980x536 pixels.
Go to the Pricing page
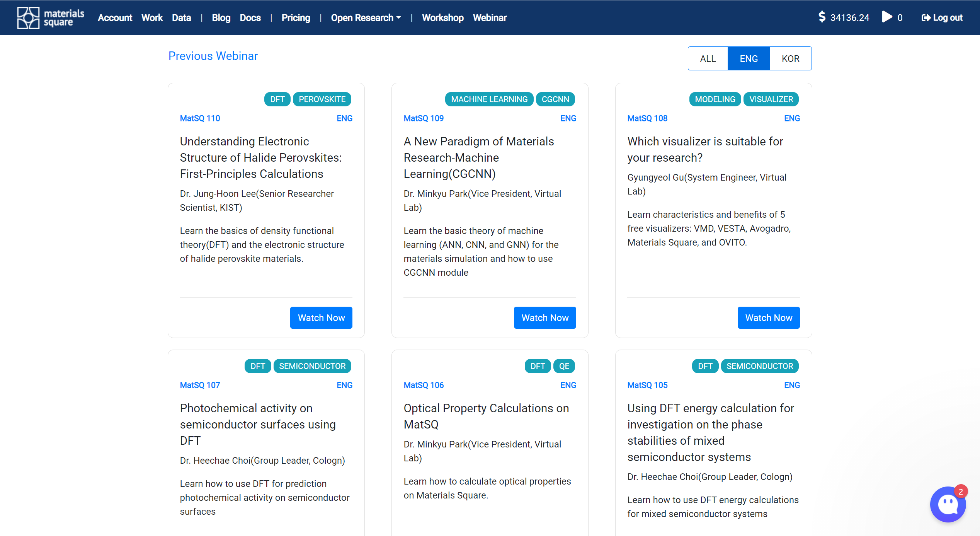[296, 18]
